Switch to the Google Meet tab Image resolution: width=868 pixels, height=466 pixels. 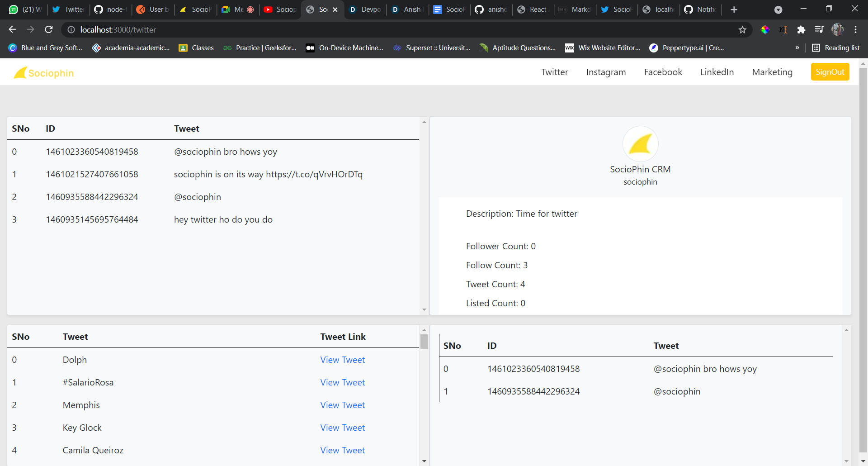[x=238, y=10]
